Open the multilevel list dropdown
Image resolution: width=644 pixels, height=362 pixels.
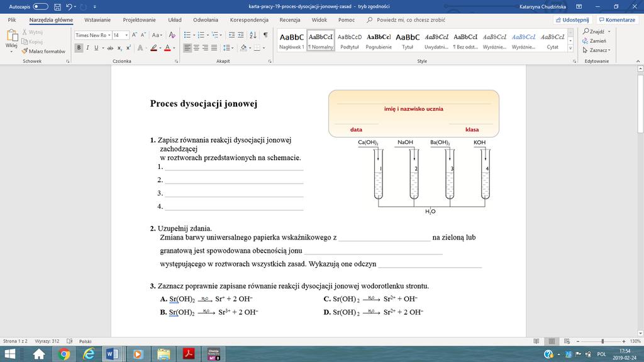click(x=221, y=35)
